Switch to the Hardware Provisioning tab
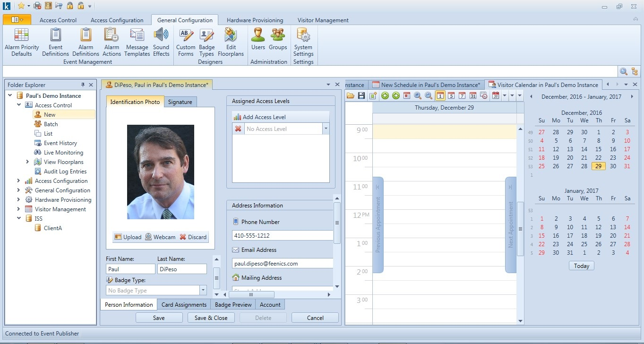 point(255,20)
